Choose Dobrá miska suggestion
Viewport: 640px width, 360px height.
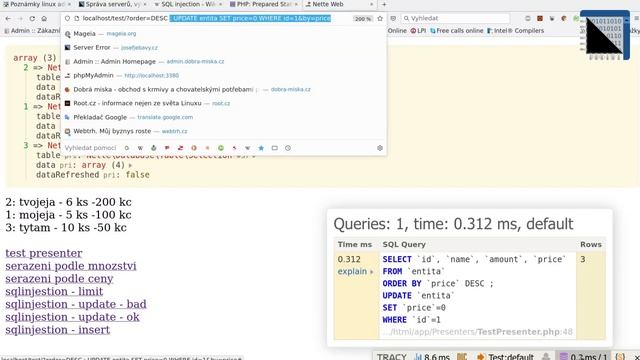coord(224,89)
